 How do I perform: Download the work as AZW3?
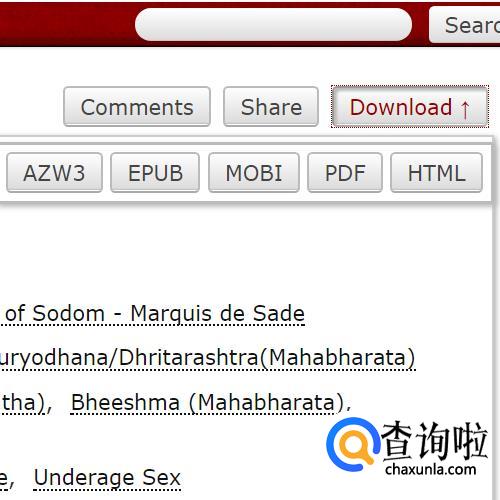pyautogui.click(x=54, y=173)
